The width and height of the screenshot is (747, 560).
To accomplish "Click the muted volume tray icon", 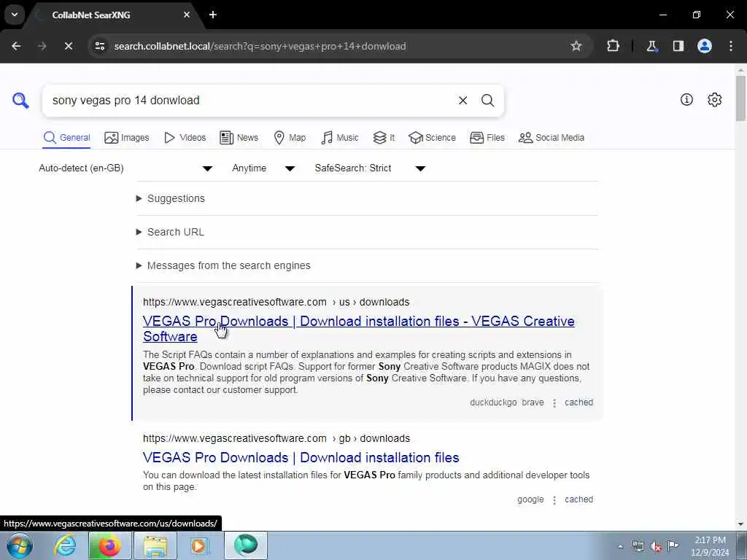I will coord(656,547).
